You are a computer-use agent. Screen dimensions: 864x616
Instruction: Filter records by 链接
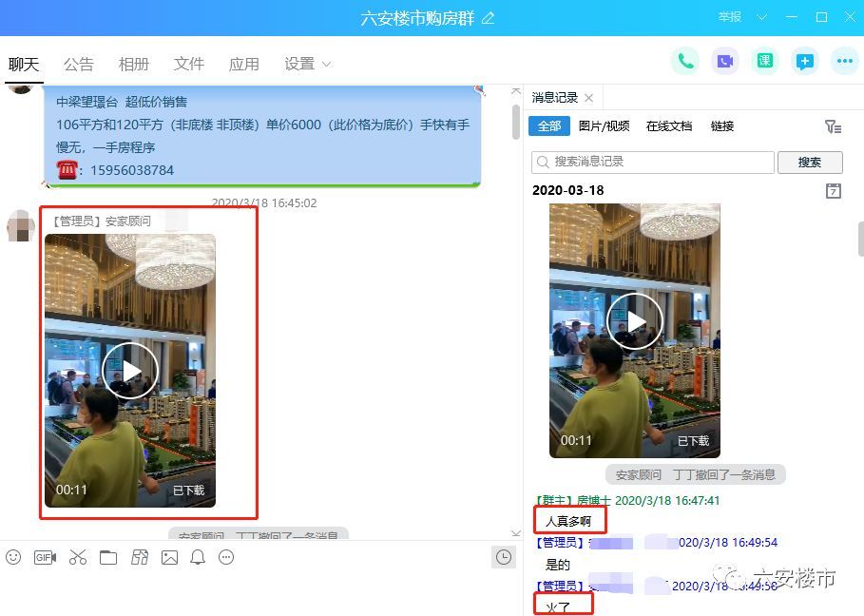click(721, 126)
